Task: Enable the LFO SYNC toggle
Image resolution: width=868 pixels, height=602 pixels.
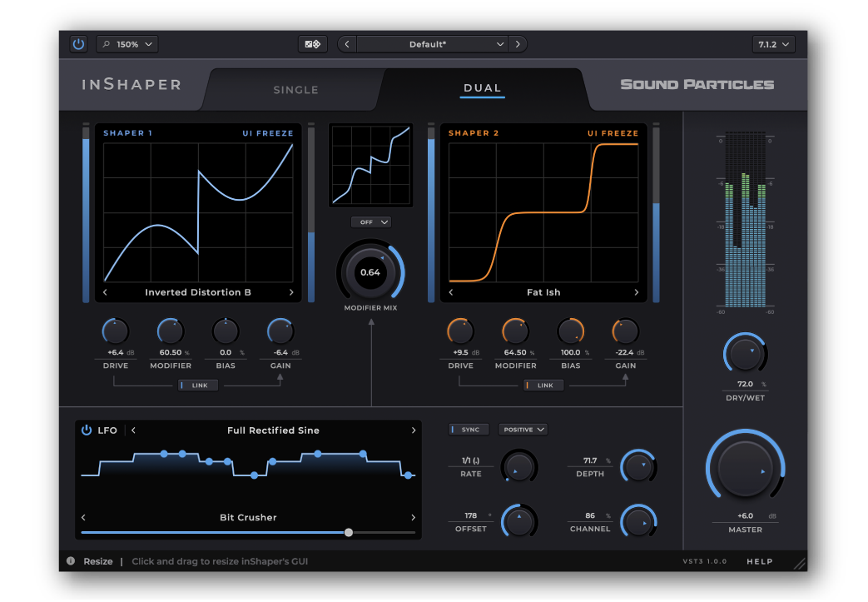Action: (467, 430)
